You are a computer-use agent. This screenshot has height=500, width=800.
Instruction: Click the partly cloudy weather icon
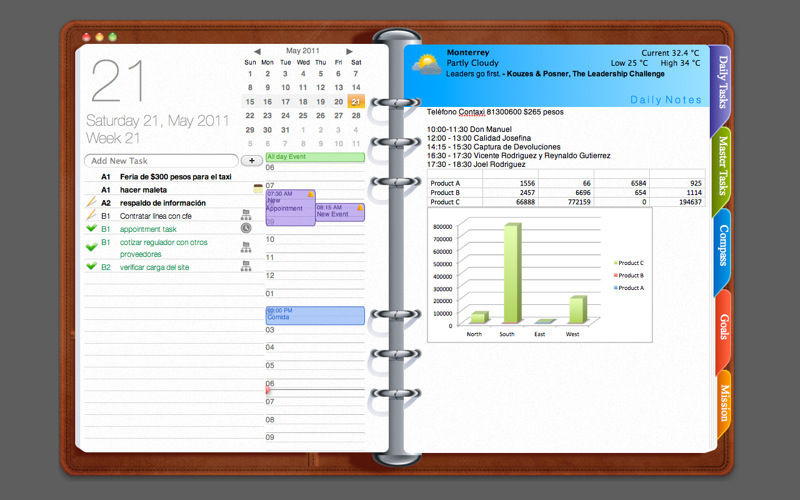[x=427, y=64]
